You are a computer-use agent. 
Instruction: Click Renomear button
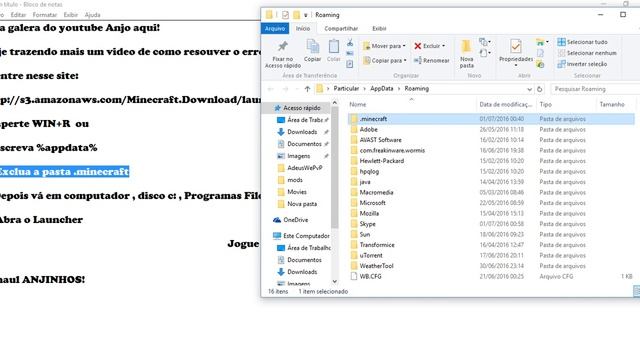[x=432, y=60]
